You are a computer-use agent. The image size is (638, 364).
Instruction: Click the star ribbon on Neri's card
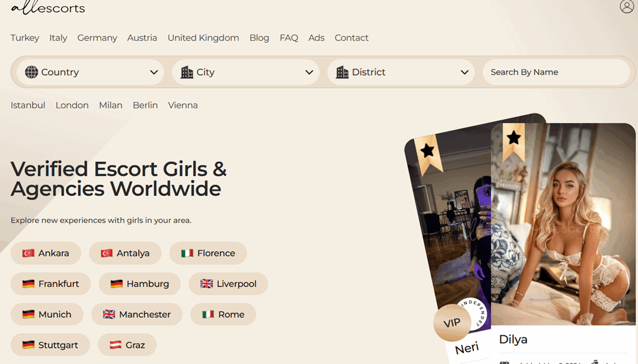[428, 152]
